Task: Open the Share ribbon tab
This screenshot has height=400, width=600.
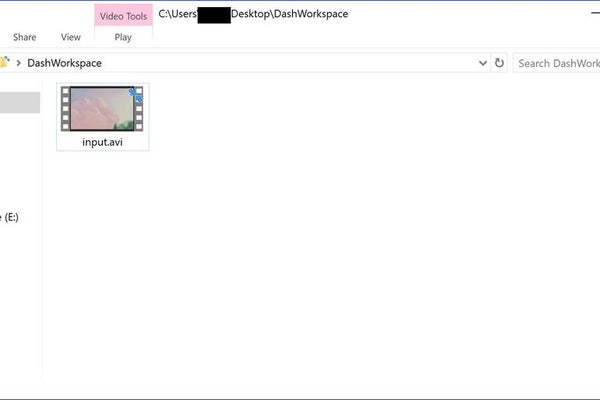Action: (24, 37)
